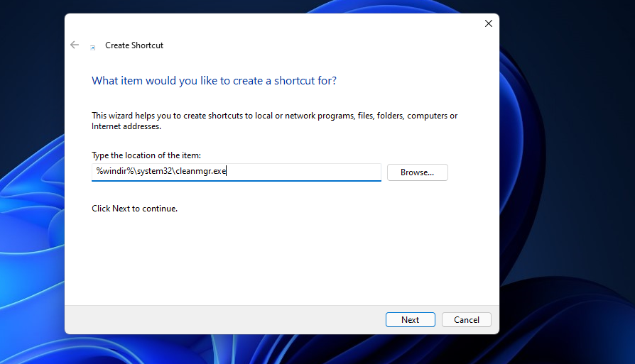This screenshot has width=635, height=364.
Task: Click the Next button
Action: (411, 319)
